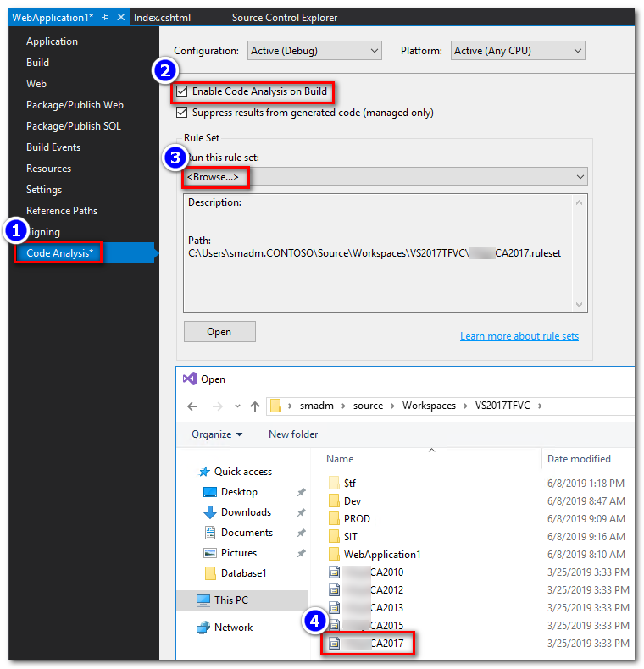This screenshot has height=669, width=644.
Task: Open the Build properties page
Action: click(37, 63)
